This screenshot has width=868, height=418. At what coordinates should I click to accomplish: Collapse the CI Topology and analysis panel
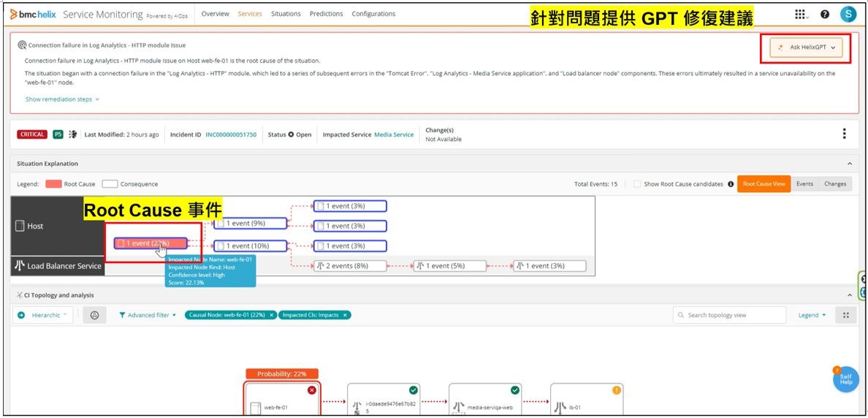click(850, 296)
